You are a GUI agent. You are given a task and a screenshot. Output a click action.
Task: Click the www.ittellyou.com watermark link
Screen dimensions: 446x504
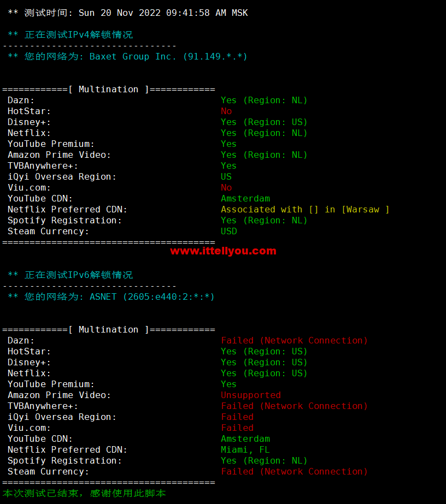(224, 251)
